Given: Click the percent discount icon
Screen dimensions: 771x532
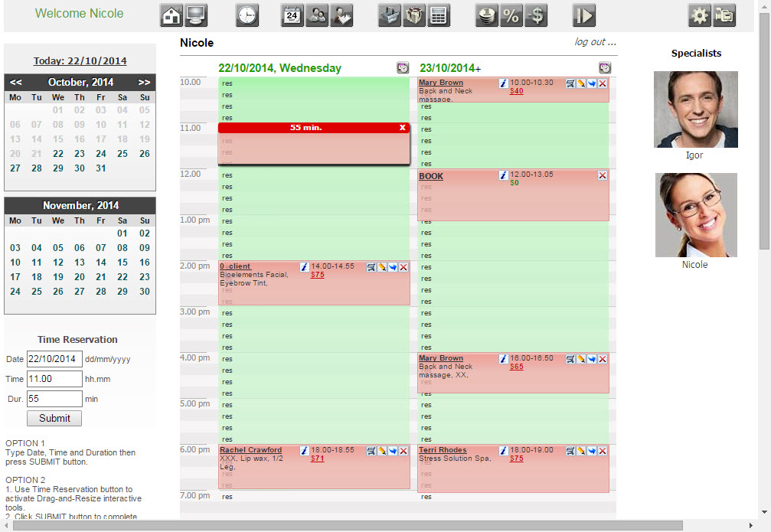Looking at the screenshot, I should click(x=511, y=15).
